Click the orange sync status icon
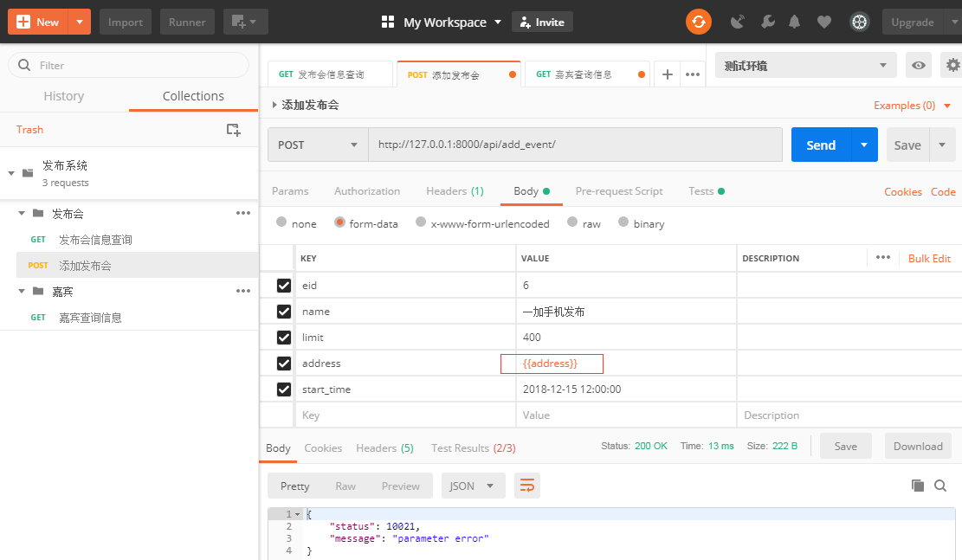Screen dimensions: 962x560 tap(698, 23)
